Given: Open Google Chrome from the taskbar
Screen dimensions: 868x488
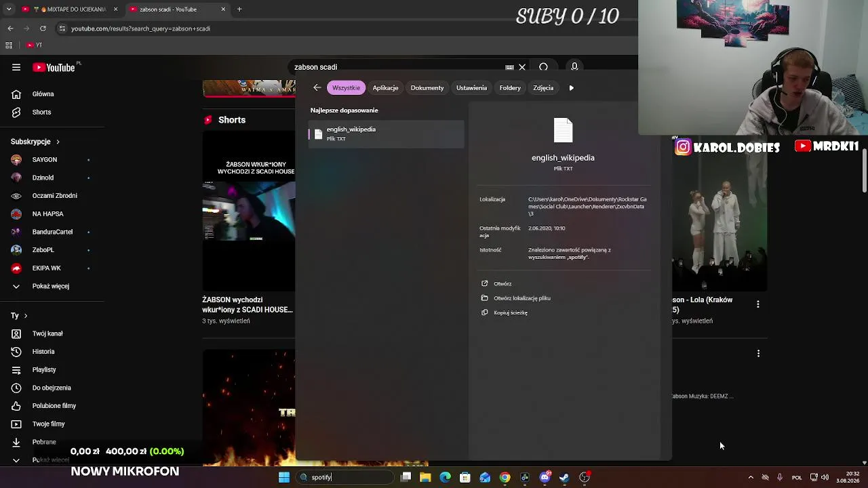Looking at the screenshot, I should click(x=505, y=477).
